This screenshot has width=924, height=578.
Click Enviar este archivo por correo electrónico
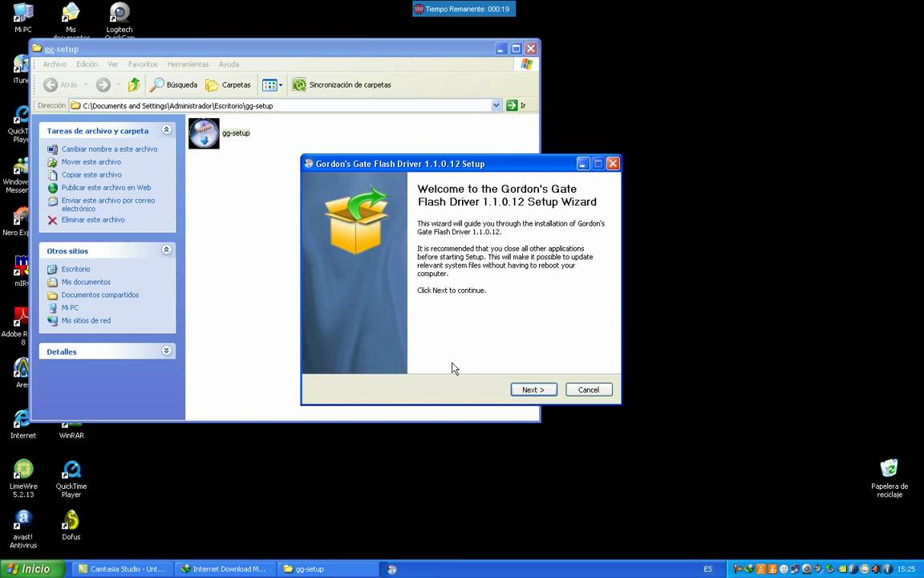[108, 205]
